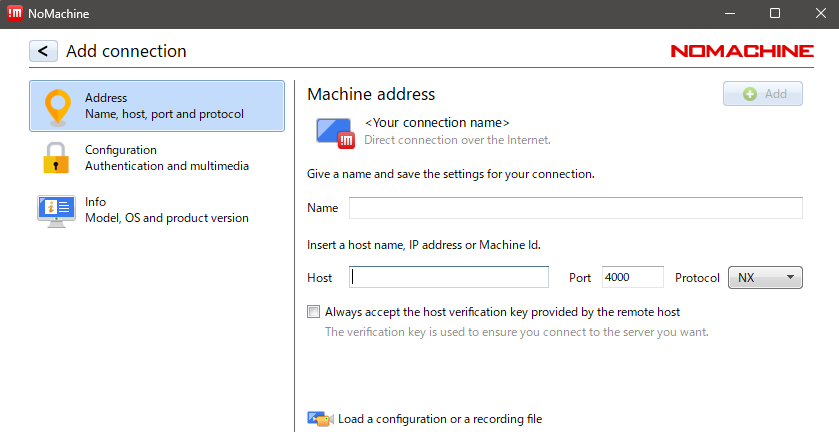The width and height of the screenshot is (839, 434).
Task: Click the Port field showing 4000
Action: [x=632, y=277]
